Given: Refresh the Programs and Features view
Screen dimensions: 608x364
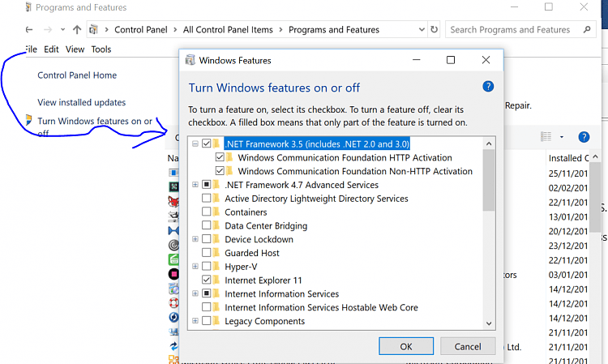Looking at the screenshot, I should (x=434, y=30).
